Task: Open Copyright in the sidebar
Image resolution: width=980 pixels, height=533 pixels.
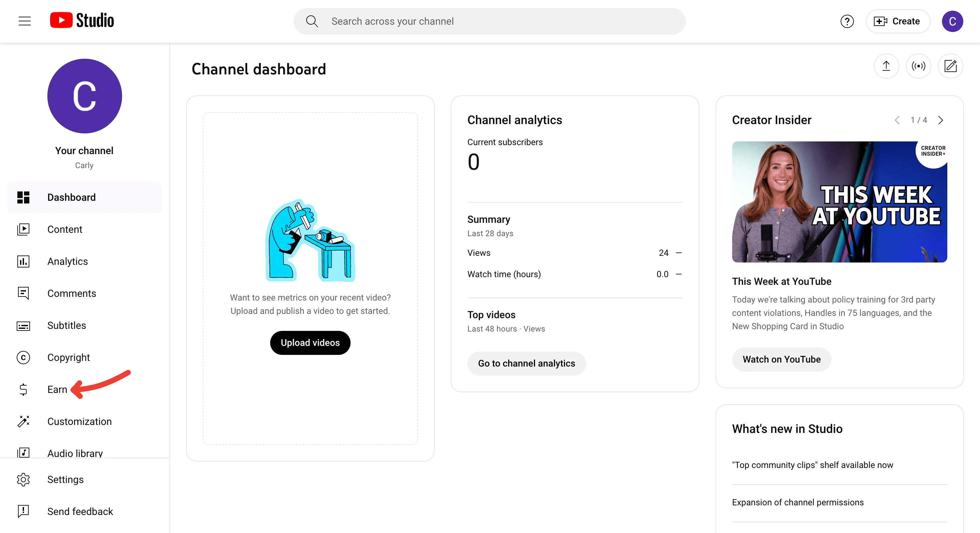Action: (84, 358)
